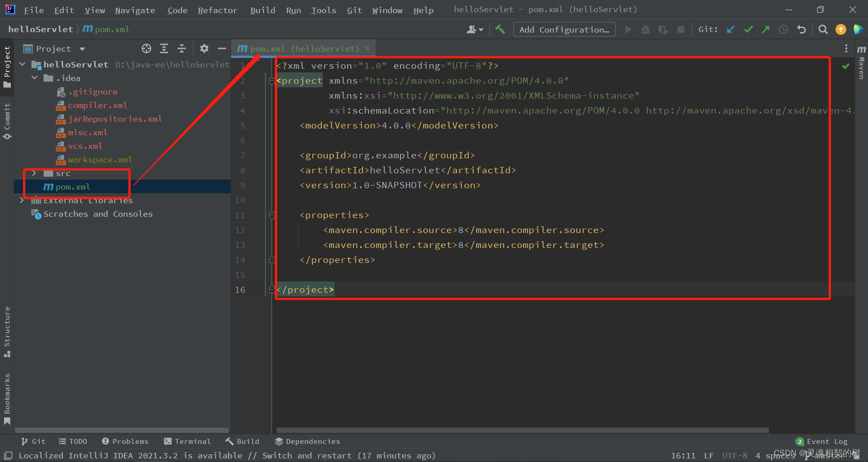Screen dimensions: 868x462
Task: Open the Tools menu
Action: coord(324,10)
